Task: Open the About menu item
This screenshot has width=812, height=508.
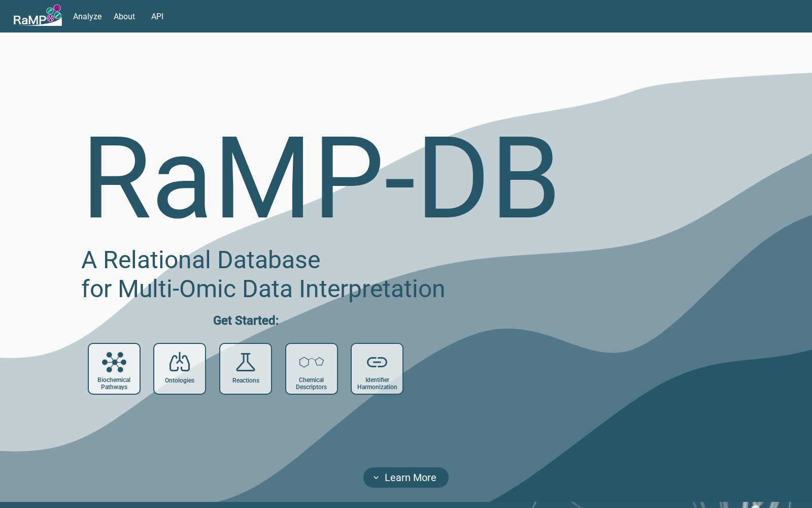Action: pyautogui.click(x=124, y=16)
